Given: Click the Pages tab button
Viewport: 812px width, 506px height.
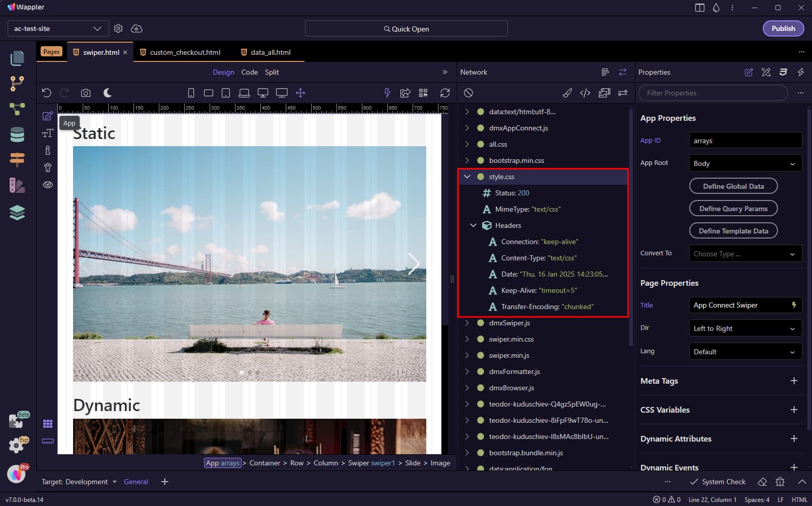Looking at the screenshot, I should pos(51,52).
